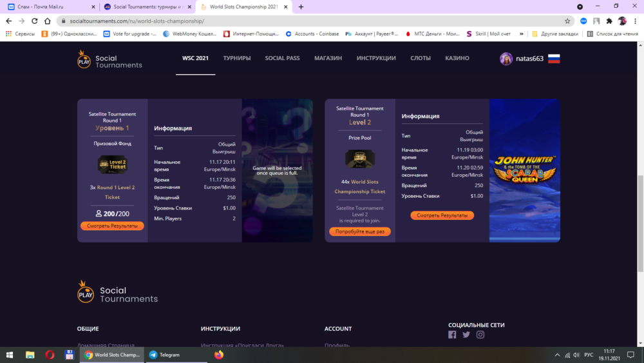Click the natas663 username
Viewport: 644px width, 363px height.
[529, 59]
